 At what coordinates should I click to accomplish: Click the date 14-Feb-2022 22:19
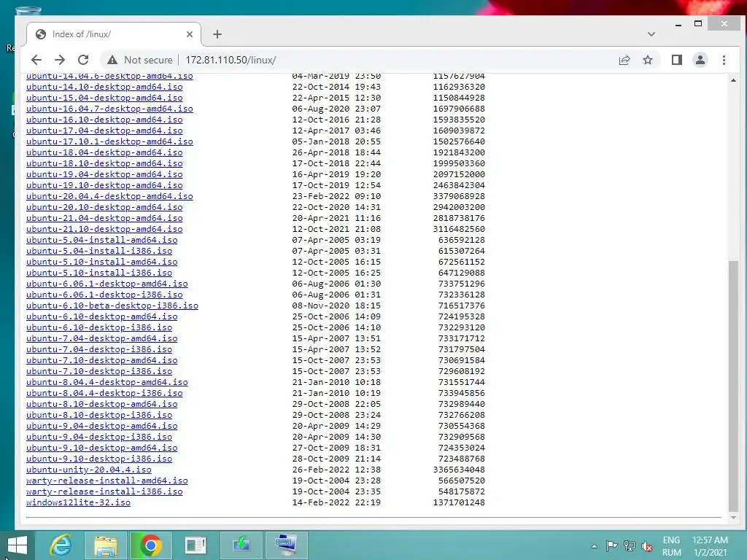tap(336, 503)
